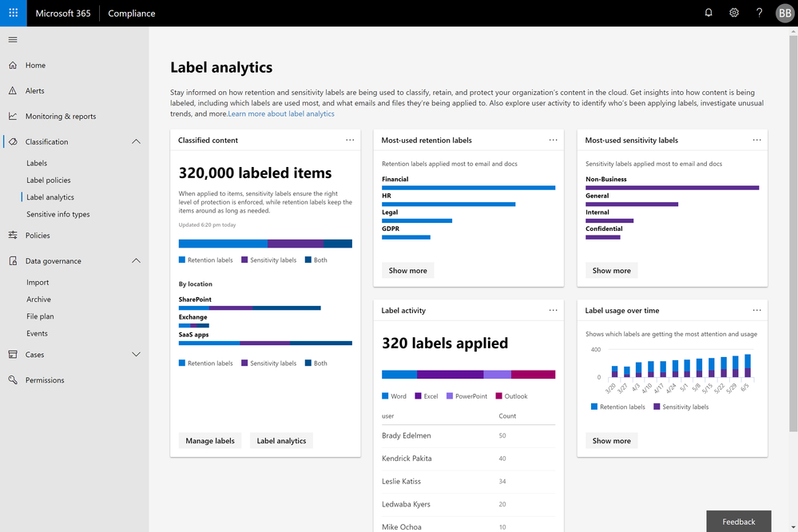
Task: Click the SharePoint location bar
Action: [249, 308]
